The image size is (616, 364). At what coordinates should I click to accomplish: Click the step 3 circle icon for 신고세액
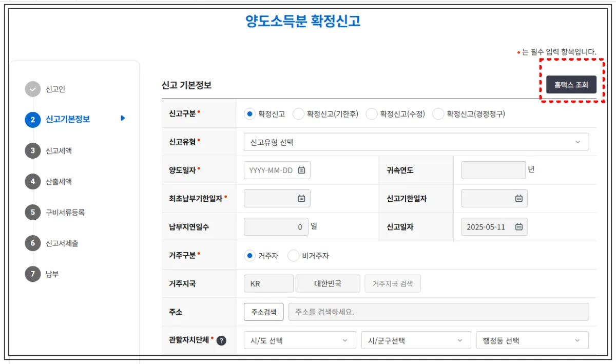[x=33, y=151]
